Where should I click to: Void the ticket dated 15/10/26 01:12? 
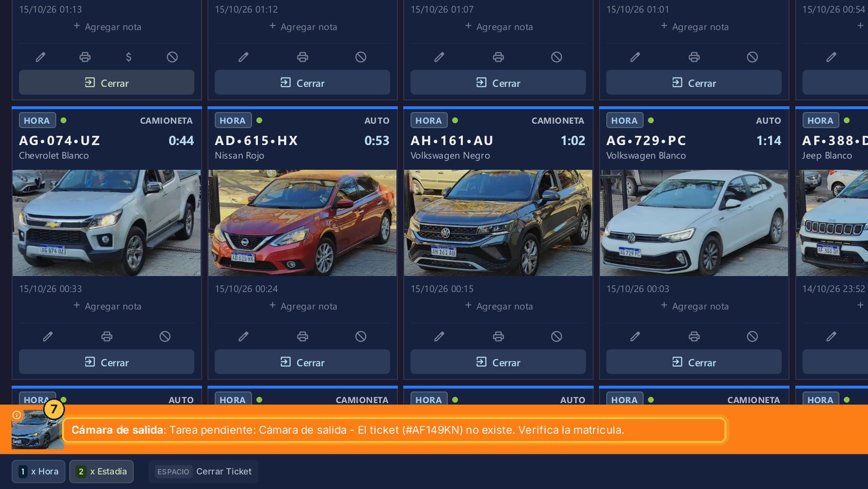pyautogui.click(x=361, y=57)
